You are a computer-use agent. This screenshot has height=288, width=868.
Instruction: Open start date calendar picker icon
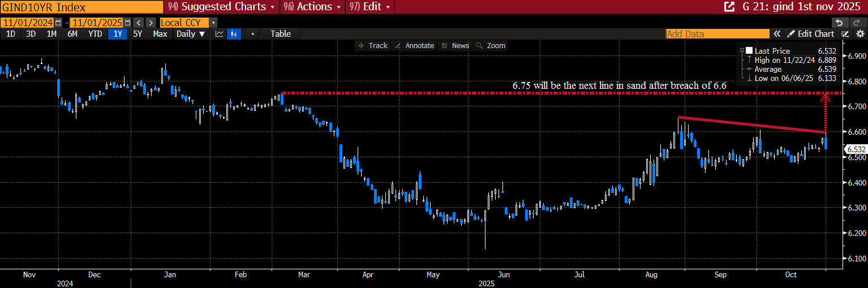click(x=58, y=23)
